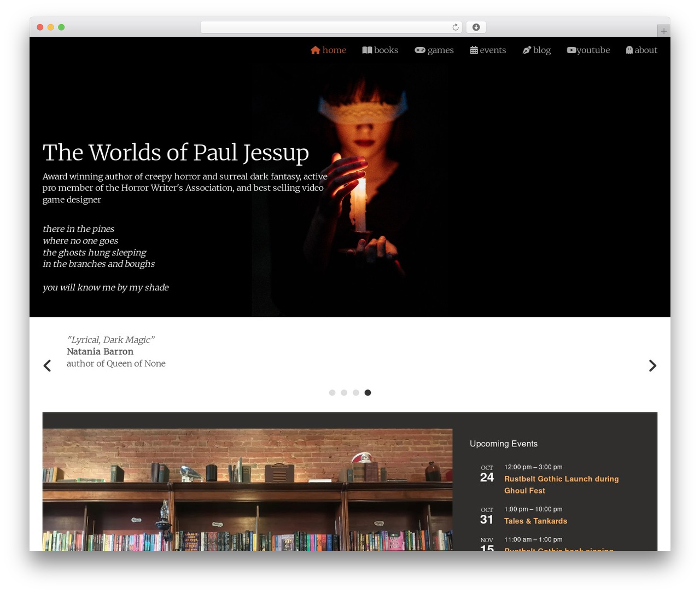
Task: Open Rustbelt Gothic Launch during Ghoul Fest
Action: click(562, 485)
